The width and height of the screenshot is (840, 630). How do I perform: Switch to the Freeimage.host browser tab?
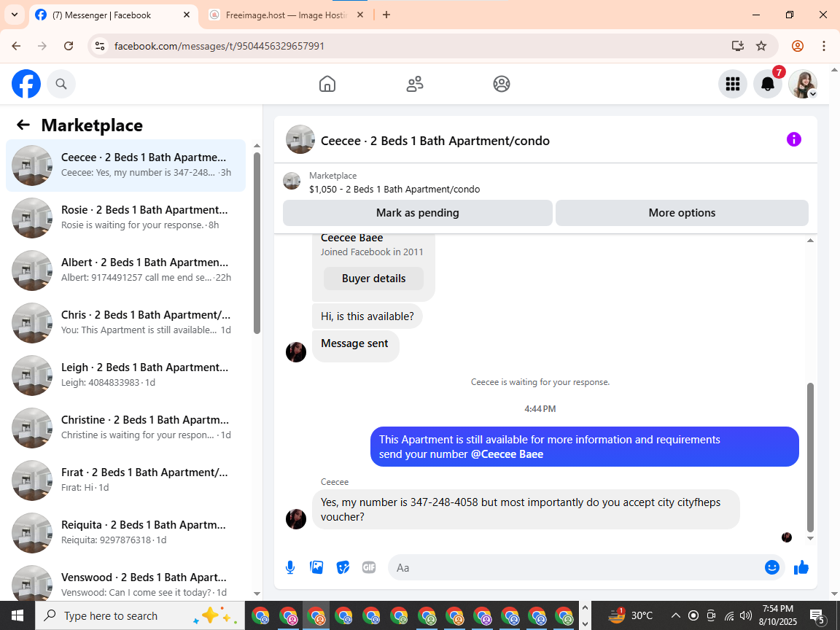[287, 15]
